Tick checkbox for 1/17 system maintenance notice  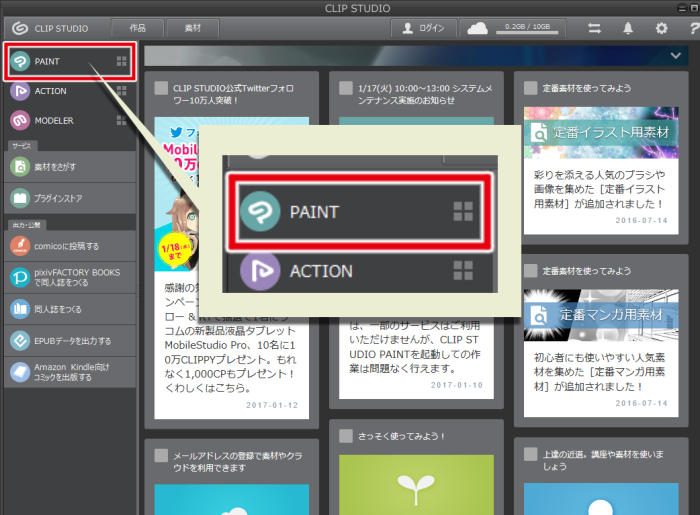pyautogui.click(x=346, y=88)
